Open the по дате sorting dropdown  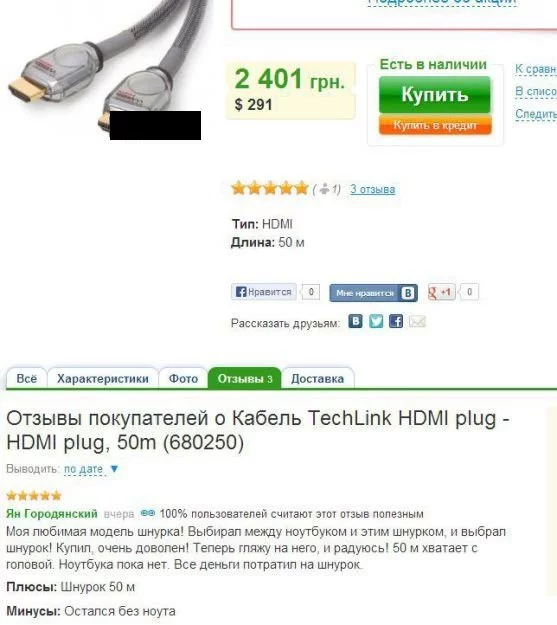tap(84, 469)
